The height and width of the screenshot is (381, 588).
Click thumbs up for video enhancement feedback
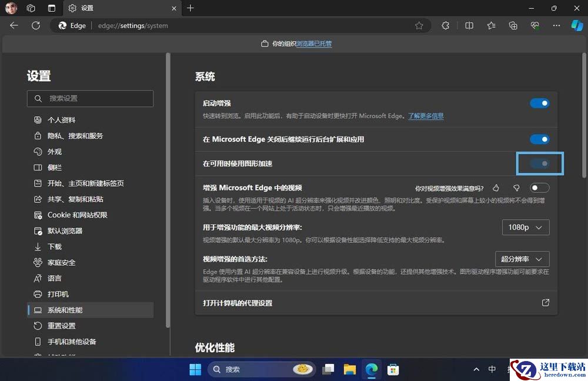pos(496,188)
